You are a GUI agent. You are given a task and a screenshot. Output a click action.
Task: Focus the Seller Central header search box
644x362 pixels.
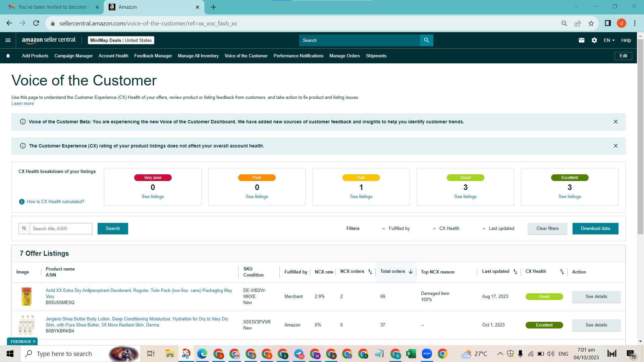(360, 40)
